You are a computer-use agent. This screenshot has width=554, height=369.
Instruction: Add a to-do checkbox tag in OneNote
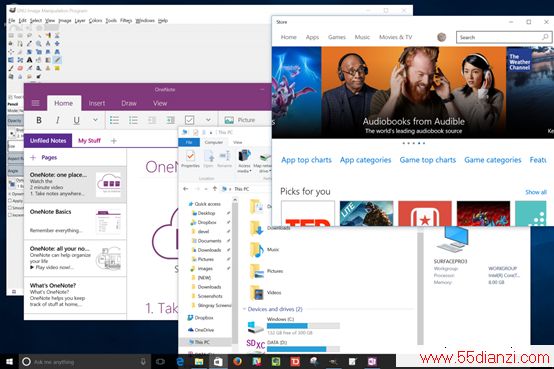[189, 120]
